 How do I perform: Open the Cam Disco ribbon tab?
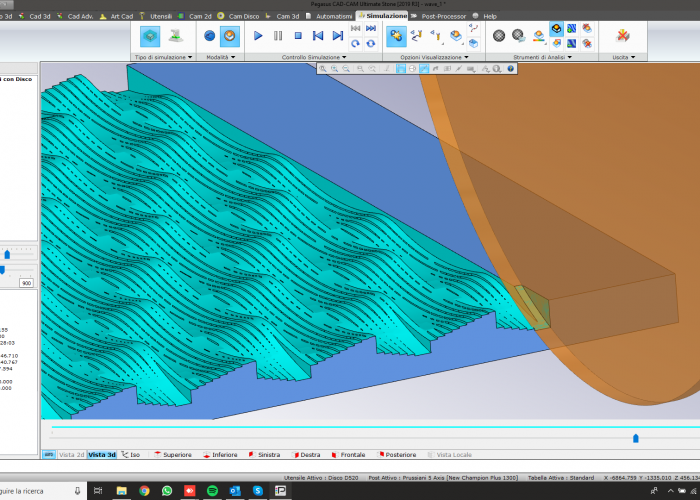tap(239, 16)
